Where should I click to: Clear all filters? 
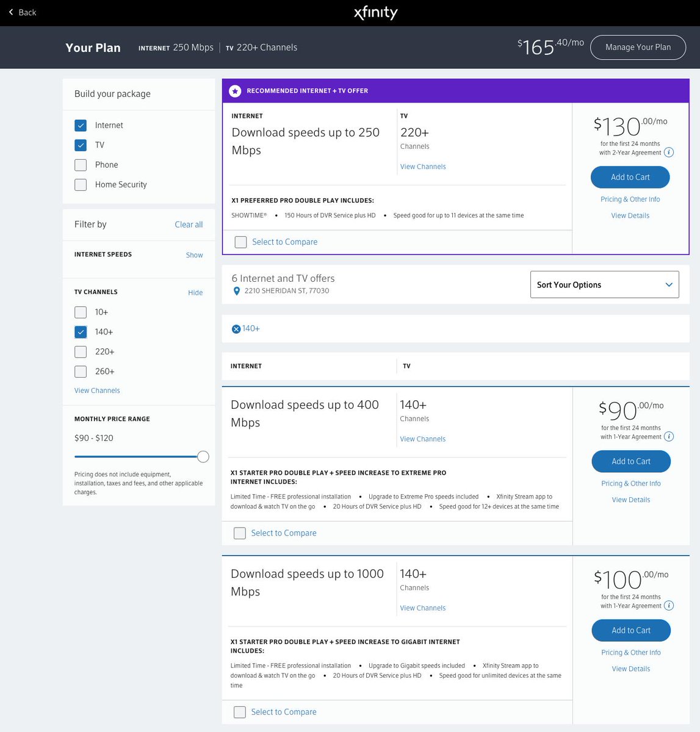189,224
